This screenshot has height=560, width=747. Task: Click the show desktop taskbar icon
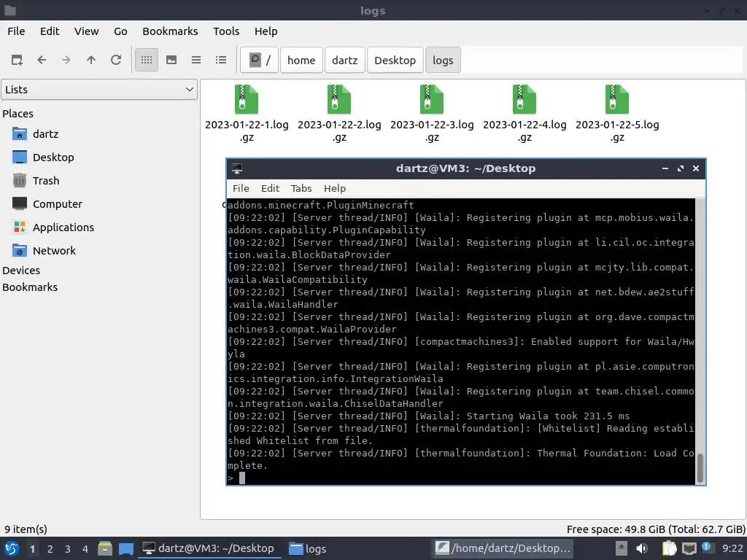point(125,549)
